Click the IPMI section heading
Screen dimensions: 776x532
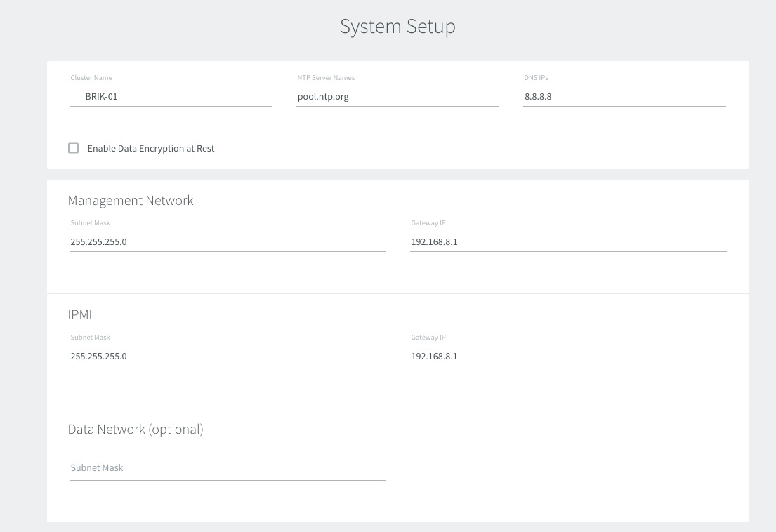(x=79, y=314)
